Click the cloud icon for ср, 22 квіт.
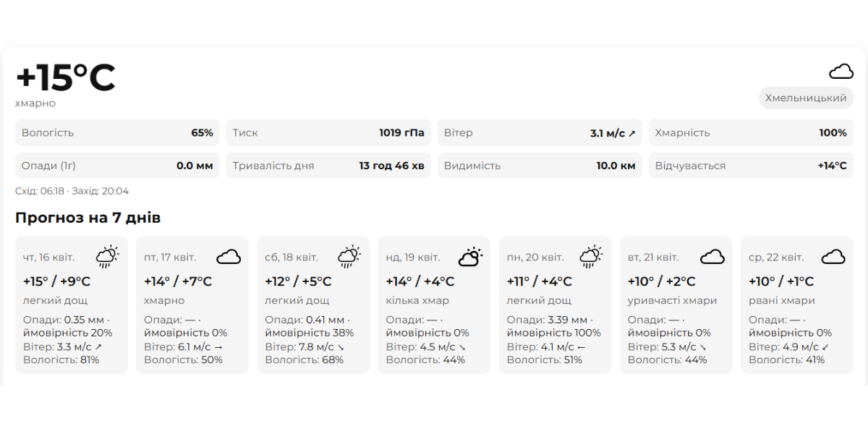 click(x=833, y=257)
